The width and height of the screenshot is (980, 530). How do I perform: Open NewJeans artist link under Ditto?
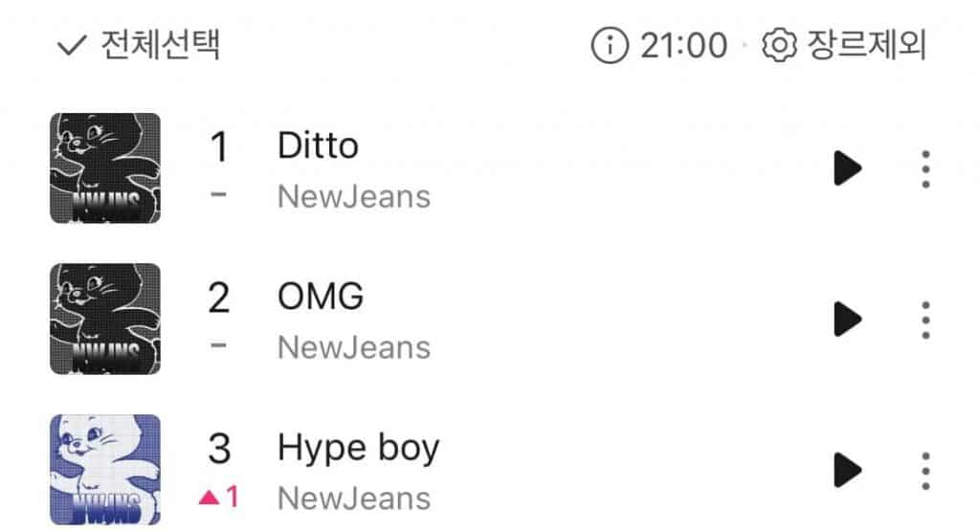353,196
